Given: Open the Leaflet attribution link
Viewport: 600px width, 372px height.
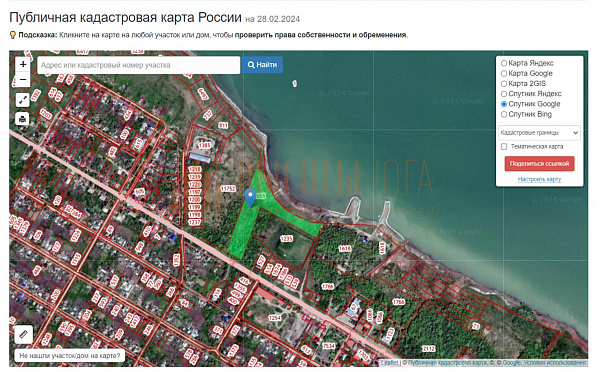Looking at the screenshot, I should (x=389, y=362).
